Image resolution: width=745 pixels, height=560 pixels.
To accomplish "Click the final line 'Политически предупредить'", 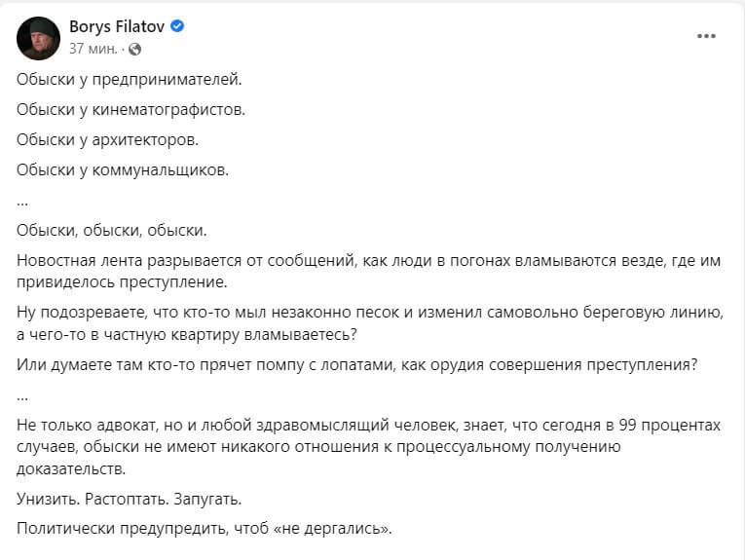I will [x=205, y=529].
